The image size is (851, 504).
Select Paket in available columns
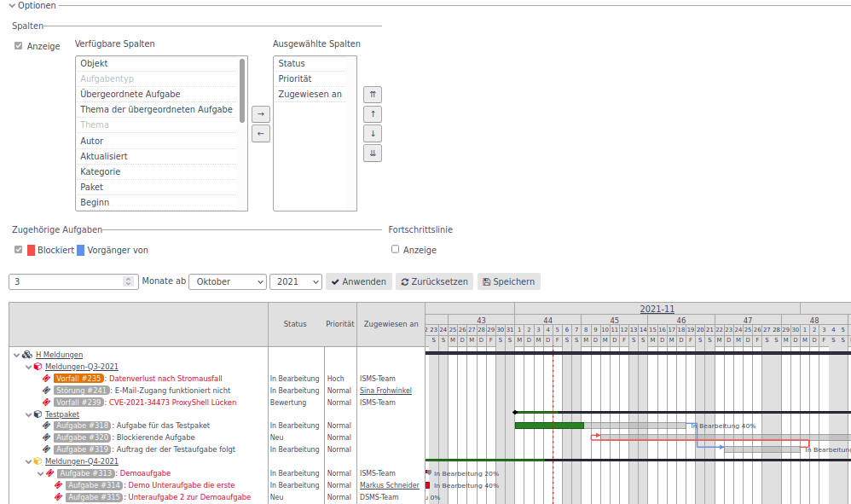click(x=157, y=187)
